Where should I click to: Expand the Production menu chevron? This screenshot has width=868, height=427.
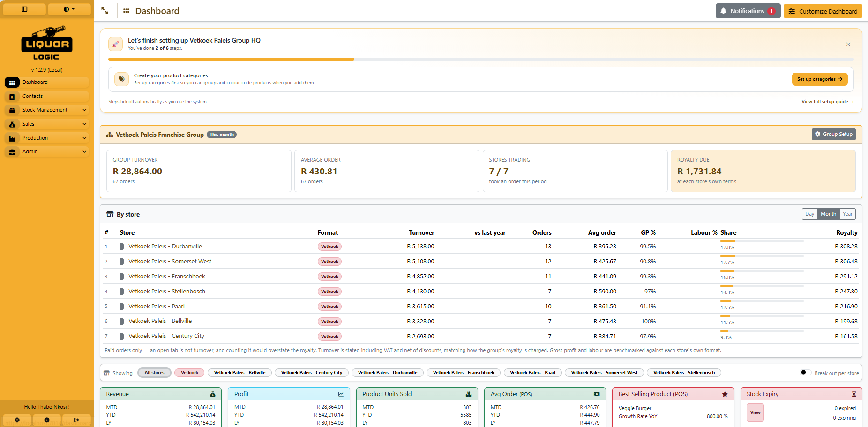tap(84, 138)
